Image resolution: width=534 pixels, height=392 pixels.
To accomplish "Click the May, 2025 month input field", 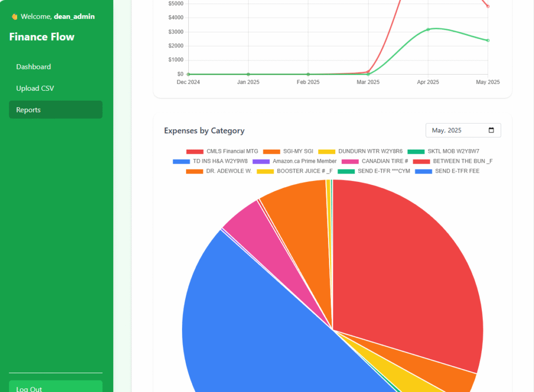I will click(463, 130).
